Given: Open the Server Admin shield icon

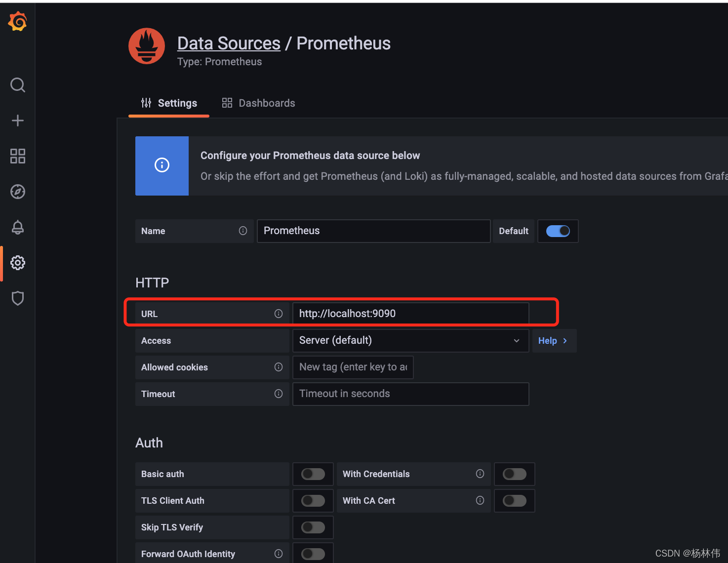Looking at the screenshot, I should tap(18, 298).
